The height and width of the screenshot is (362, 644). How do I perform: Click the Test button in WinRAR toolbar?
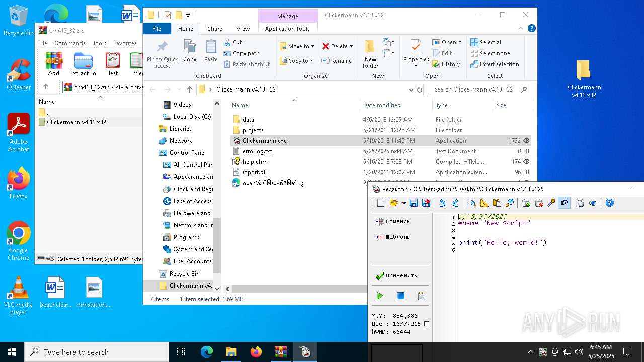113,64
